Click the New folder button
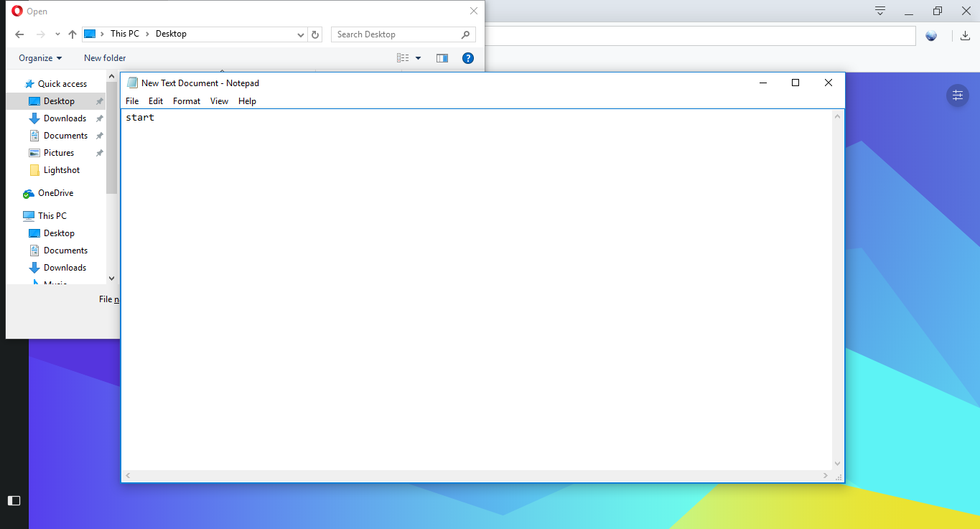 104,58
